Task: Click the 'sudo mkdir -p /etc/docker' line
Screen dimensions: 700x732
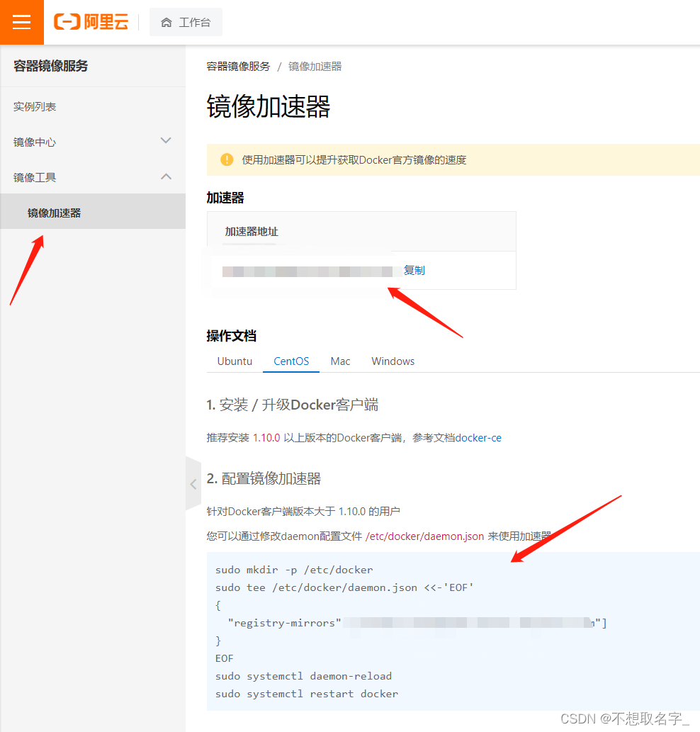Action: (x=294, y=570)
